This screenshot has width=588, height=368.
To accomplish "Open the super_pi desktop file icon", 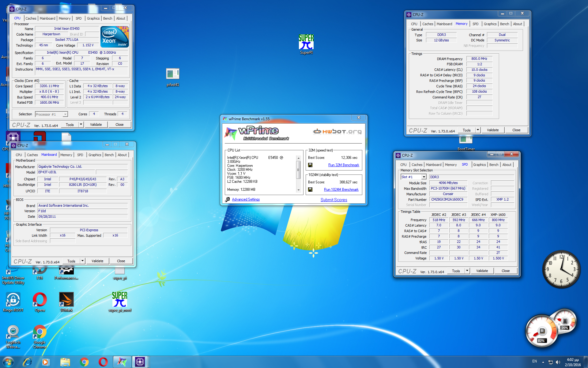I will pyautogui.click(x=119, y=274).
